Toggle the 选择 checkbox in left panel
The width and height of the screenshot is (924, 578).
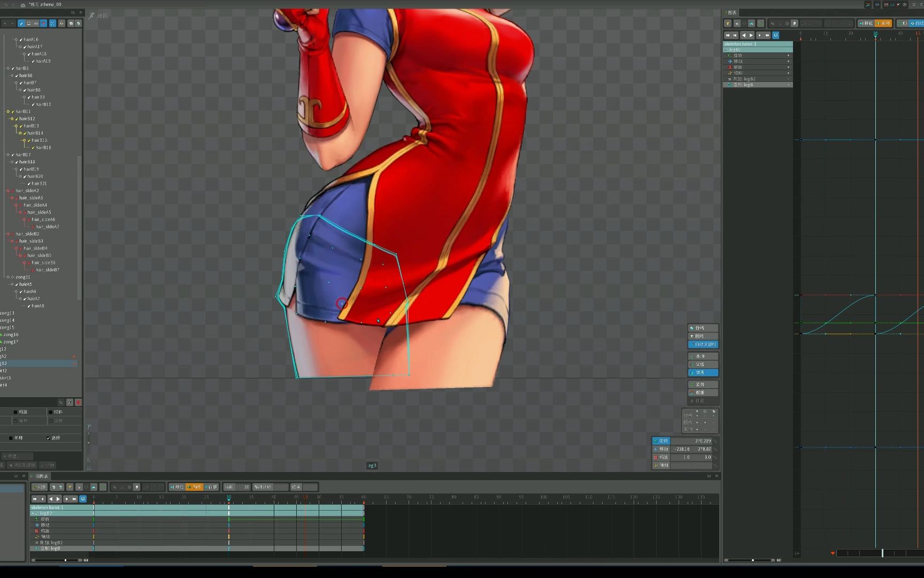(x=48, y=438)
